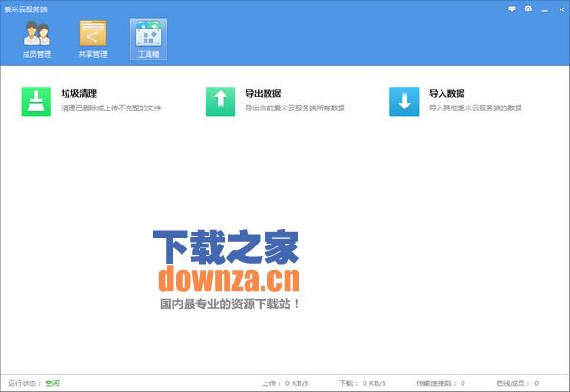This screenshot has width=570, height=392.
Task: Click the green 导出数据 up-arrow icon
Action: (x=221, y=102)
